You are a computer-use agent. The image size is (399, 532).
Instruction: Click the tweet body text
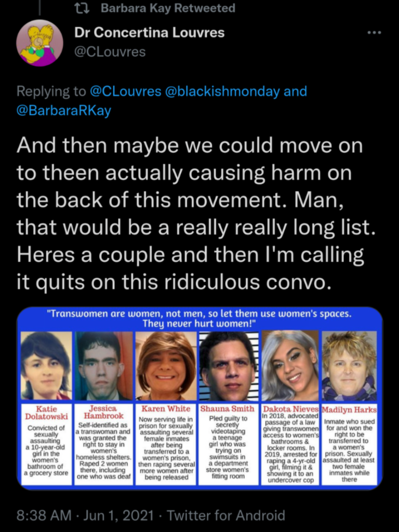[x=197, y=214]
